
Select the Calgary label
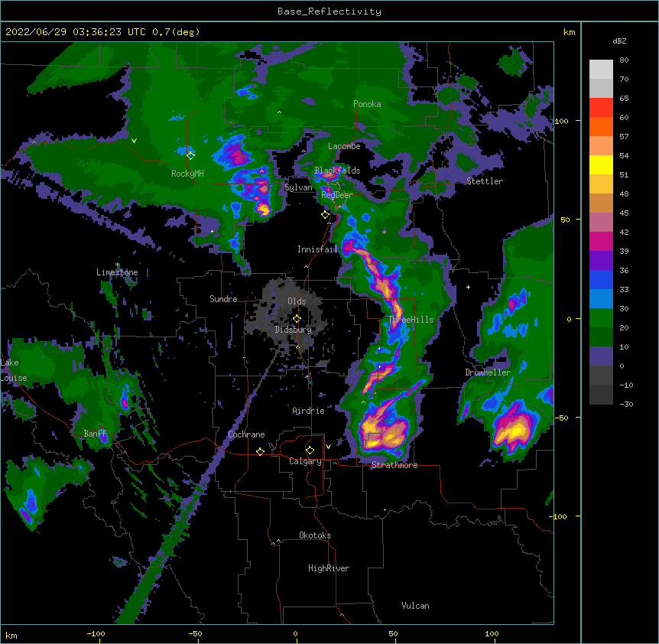tap(306, 461)
